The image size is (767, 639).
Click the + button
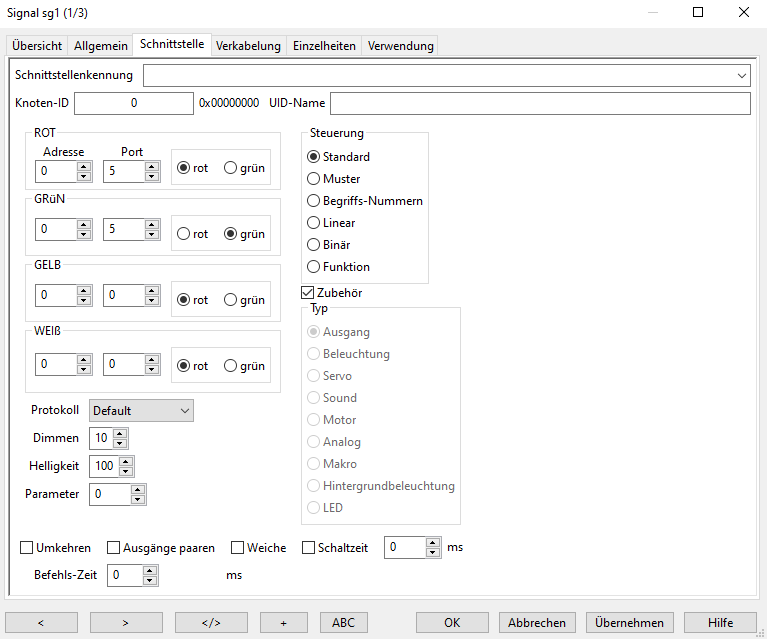pyautogui.click(x=284, y=622)
